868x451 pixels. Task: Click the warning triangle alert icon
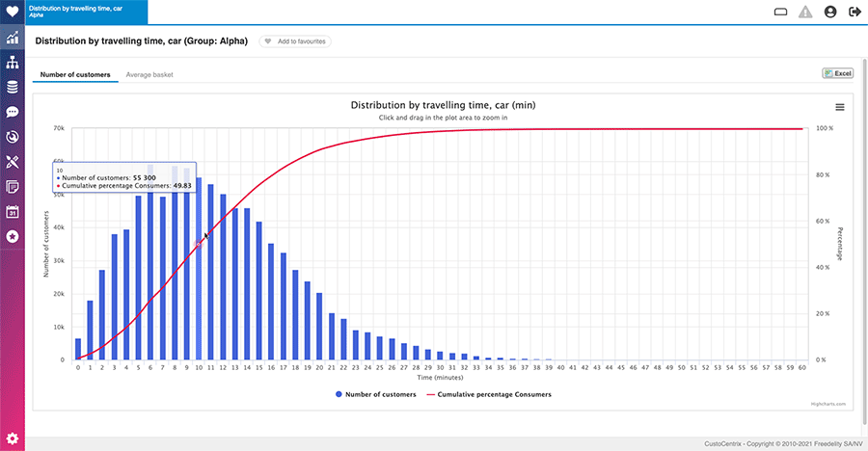coord(805,13)
